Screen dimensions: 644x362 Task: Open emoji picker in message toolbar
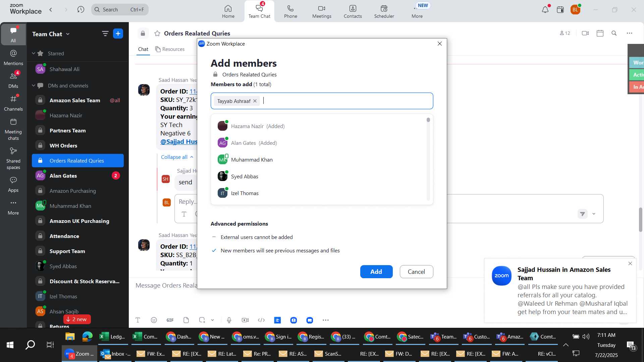pos(154,320)
